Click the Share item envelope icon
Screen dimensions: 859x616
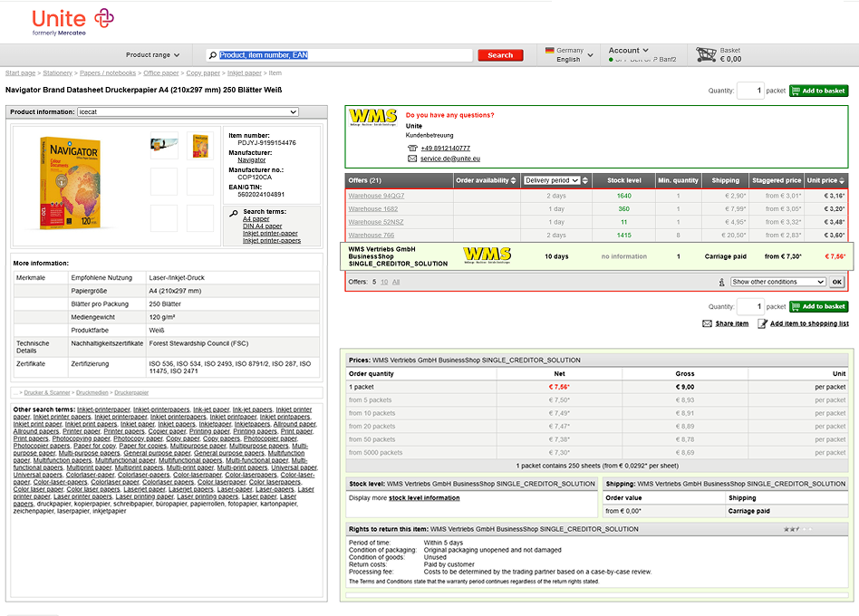[x=707, y=323]
